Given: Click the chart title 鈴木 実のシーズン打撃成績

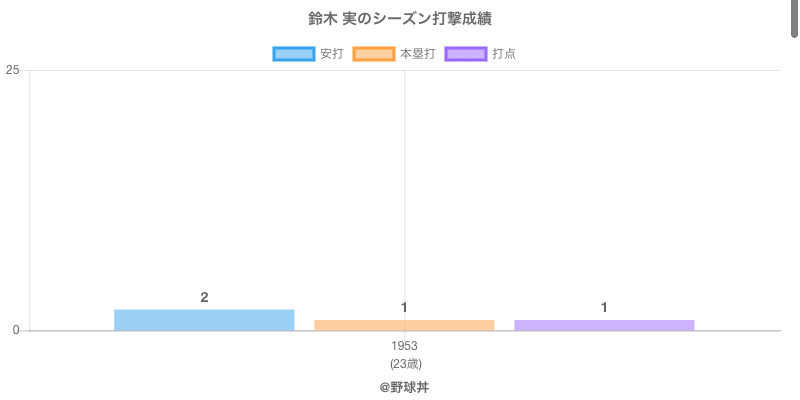Looking at the screenshot, I should (x=400, y=19).
